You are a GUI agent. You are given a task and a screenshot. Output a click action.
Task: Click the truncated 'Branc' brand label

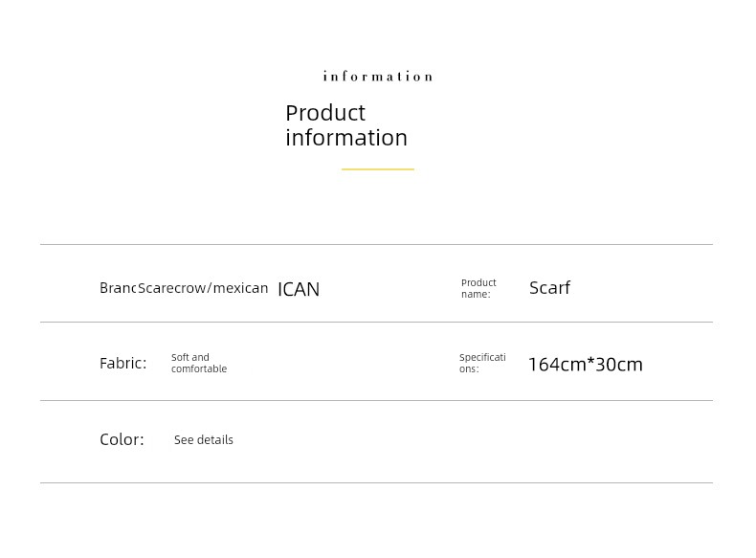118,288
